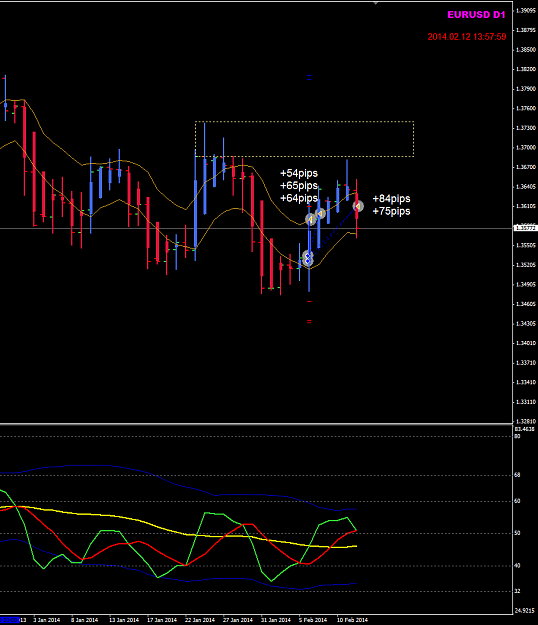This screenshot has width=538, height=625.
Task: Click the 1.34010 price scale value
Action: (525, 343)
